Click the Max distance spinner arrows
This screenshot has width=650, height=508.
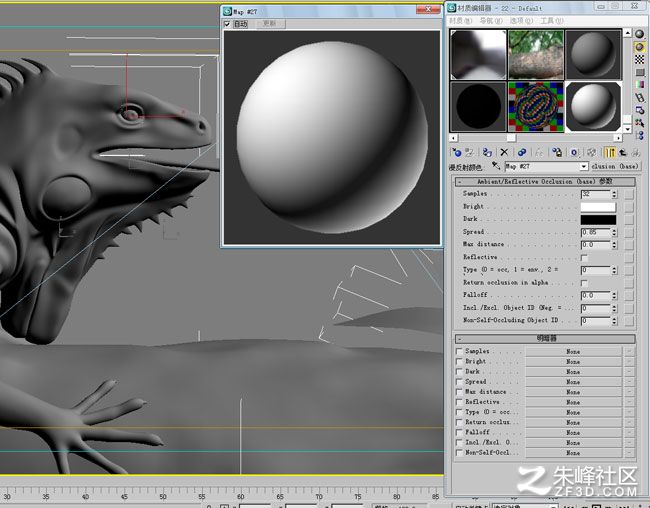614,245
